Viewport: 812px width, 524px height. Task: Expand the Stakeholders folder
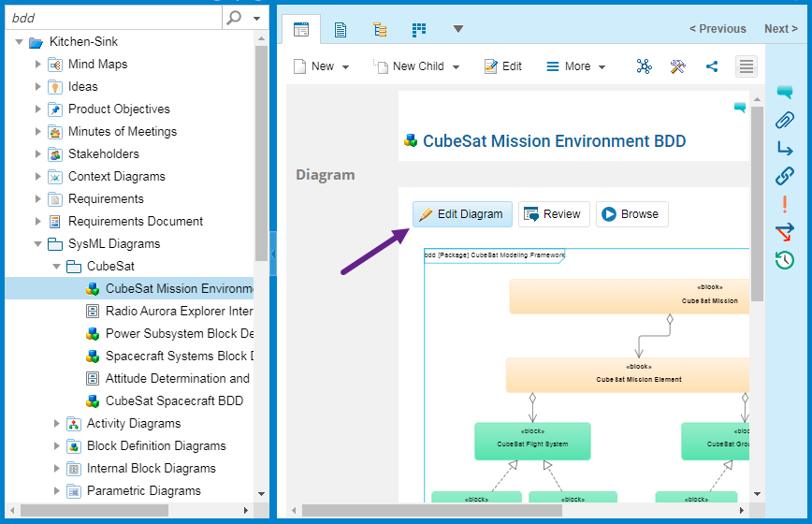point(37,153)
